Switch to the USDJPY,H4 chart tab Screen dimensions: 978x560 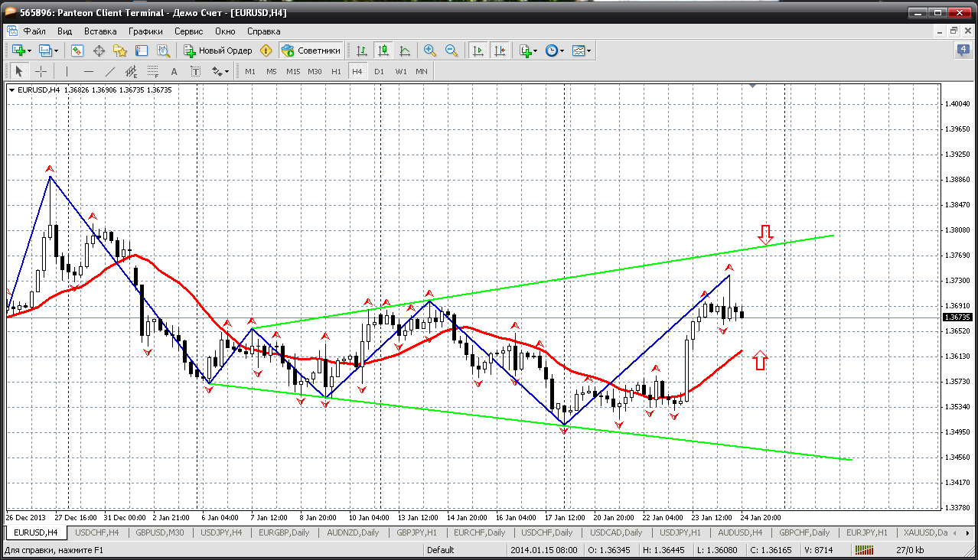tap(221, 532)
